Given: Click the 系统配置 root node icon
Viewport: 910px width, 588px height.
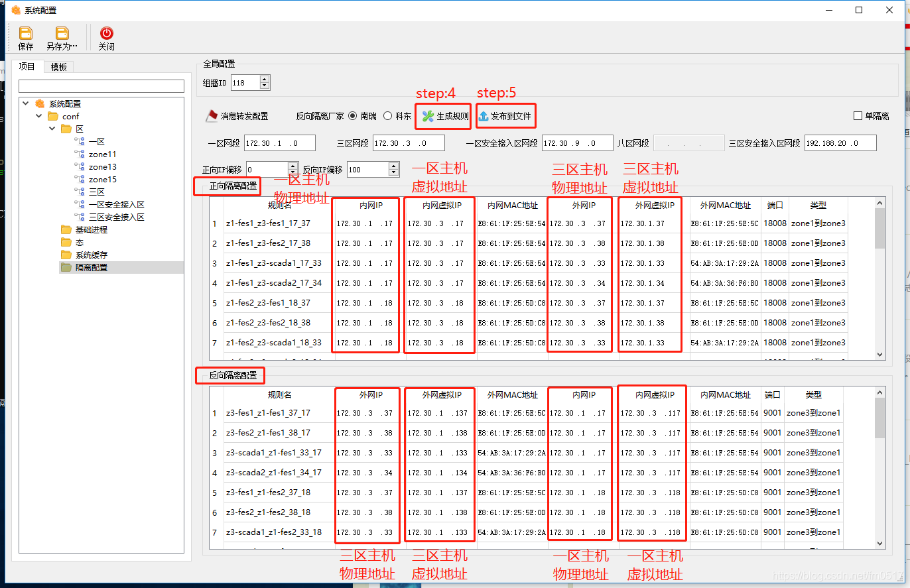Looking at the screenshot, I should tap(40, 103).
